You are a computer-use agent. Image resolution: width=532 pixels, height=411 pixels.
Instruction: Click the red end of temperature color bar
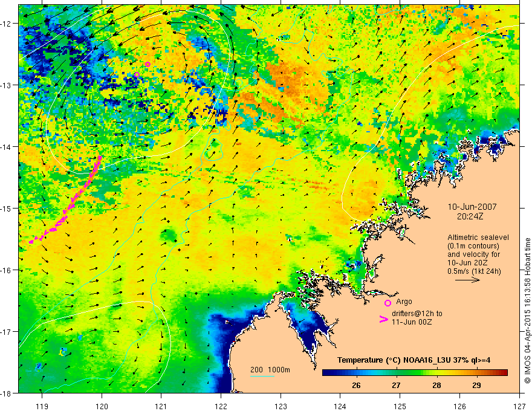[504, 372]
